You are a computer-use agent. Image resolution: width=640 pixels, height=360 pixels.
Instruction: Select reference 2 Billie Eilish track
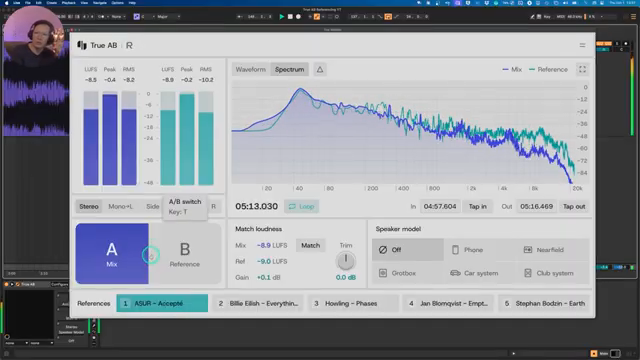[258, 303]
